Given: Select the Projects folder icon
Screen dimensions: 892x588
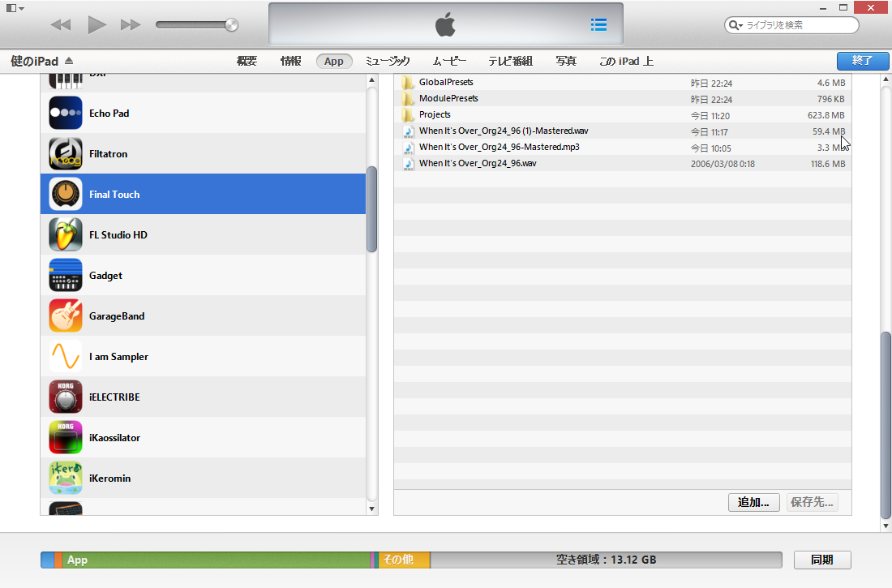Looking at the screenshot, I should click(x=408, y=115).
